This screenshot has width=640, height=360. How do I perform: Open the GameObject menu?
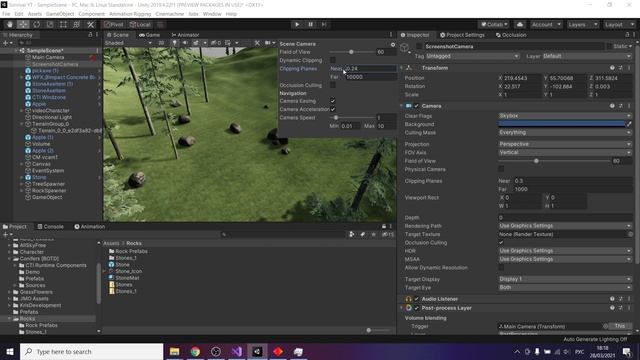point(60,14)
